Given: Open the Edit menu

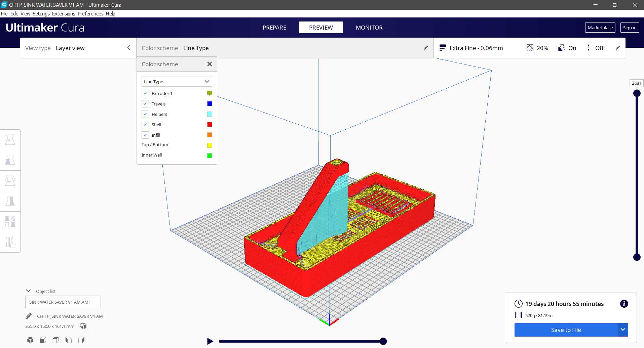Looking at the screenshot, I should click(14, 14).
